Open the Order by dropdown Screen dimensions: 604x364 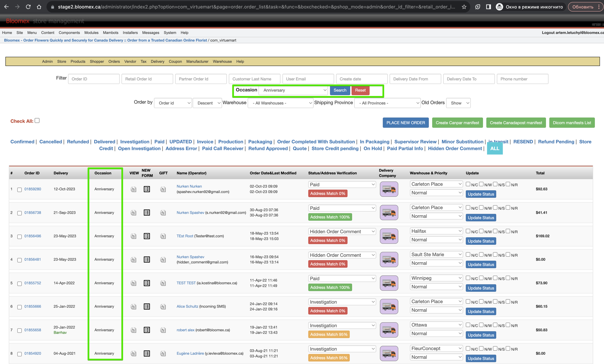click(173, 103)
